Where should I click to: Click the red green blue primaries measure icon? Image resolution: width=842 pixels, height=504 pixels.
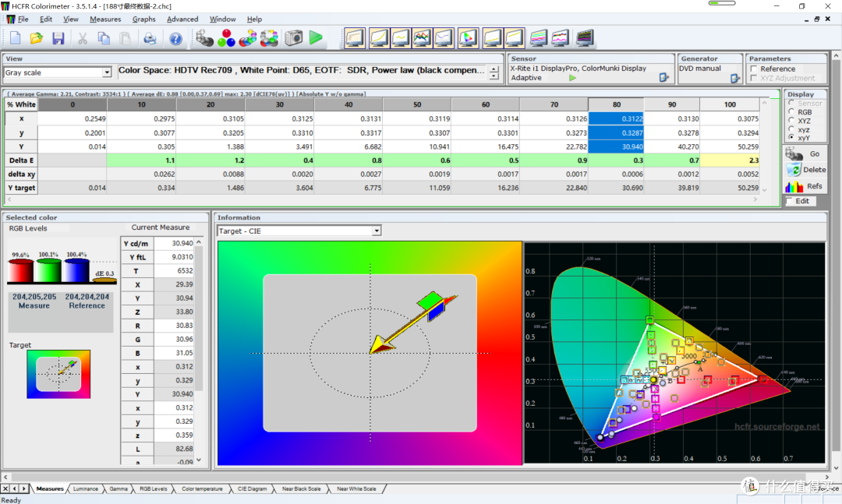[x=227, y=37]
